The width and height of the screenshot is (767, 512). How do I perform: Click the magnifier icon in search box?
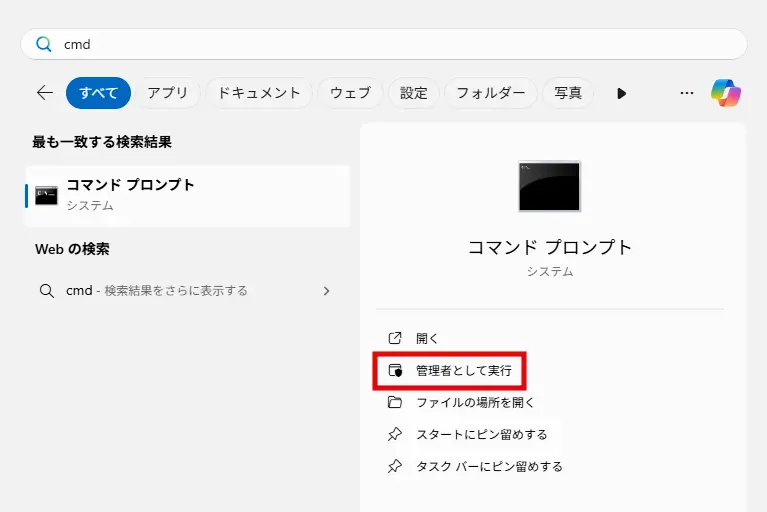click(x=44, y=45)
